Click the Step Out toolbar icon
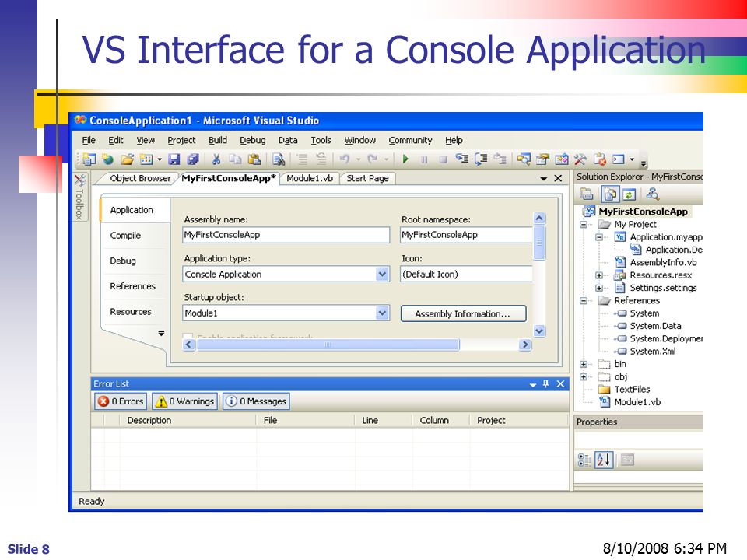This screenshot has width=747, height=560. (x=500, y=159)
